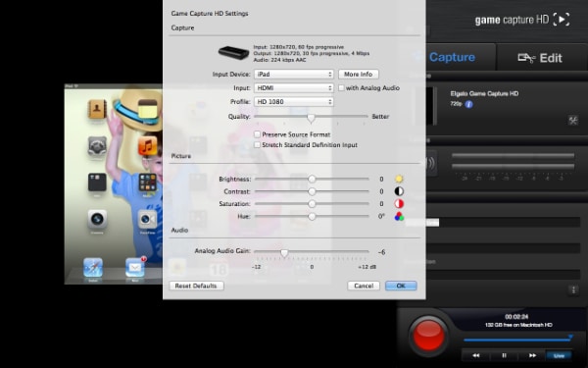Click the speaker audio icon

point(430,163)
